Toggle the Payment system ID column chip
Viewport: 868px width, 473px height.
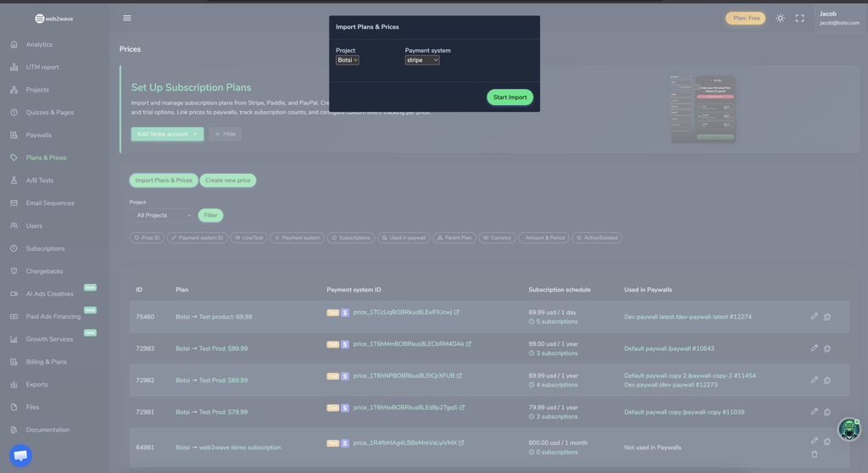point(197,237)
